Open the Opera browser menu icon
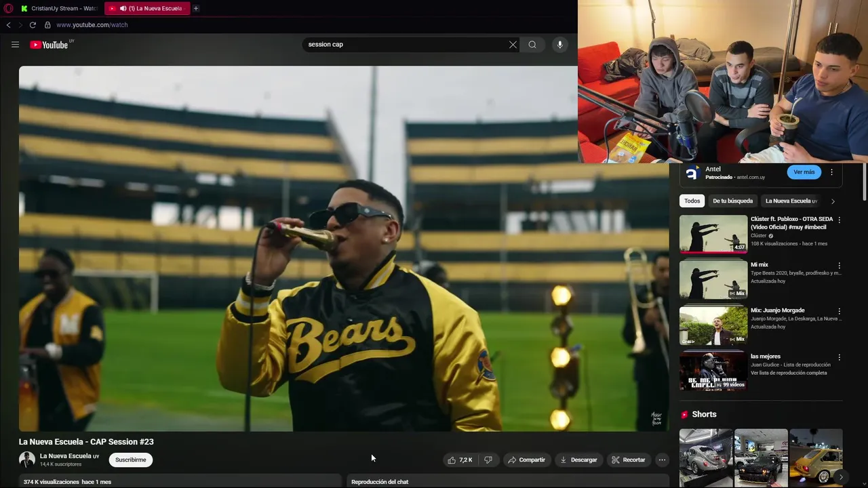The image size is (868, 488). click(x=8, y=8)
